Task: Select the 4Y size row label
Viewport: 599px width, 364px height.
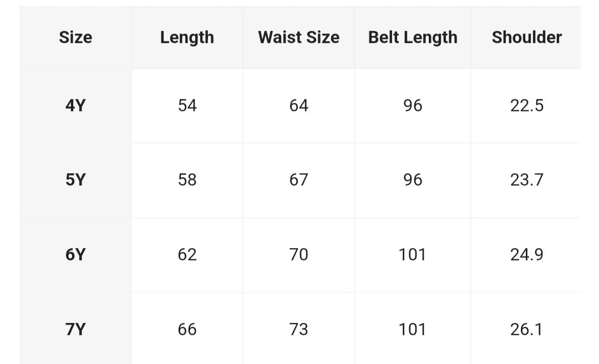Action: [75, 105]
